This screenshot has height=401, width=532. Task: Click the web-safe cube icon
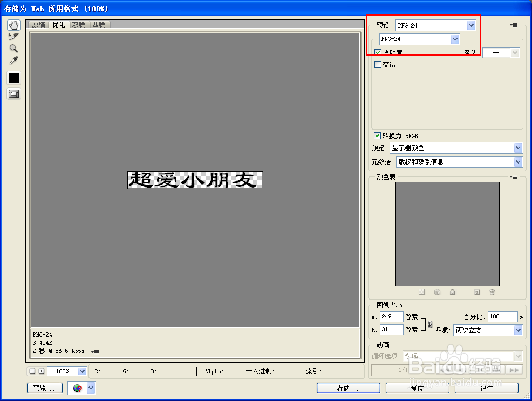tap(438, 292)
